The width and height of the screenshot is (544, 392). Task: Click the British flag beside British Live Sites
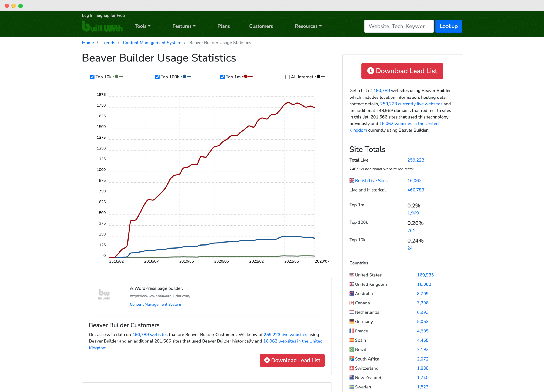tap(351, 181)
